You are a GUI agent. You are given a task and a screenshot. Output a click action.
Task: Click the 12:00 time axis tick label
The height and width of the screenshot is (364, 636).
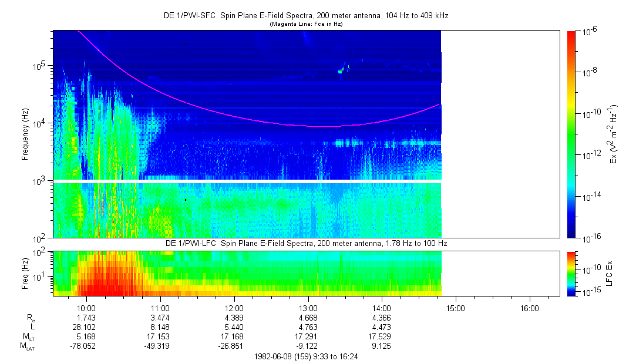point(234,308)
